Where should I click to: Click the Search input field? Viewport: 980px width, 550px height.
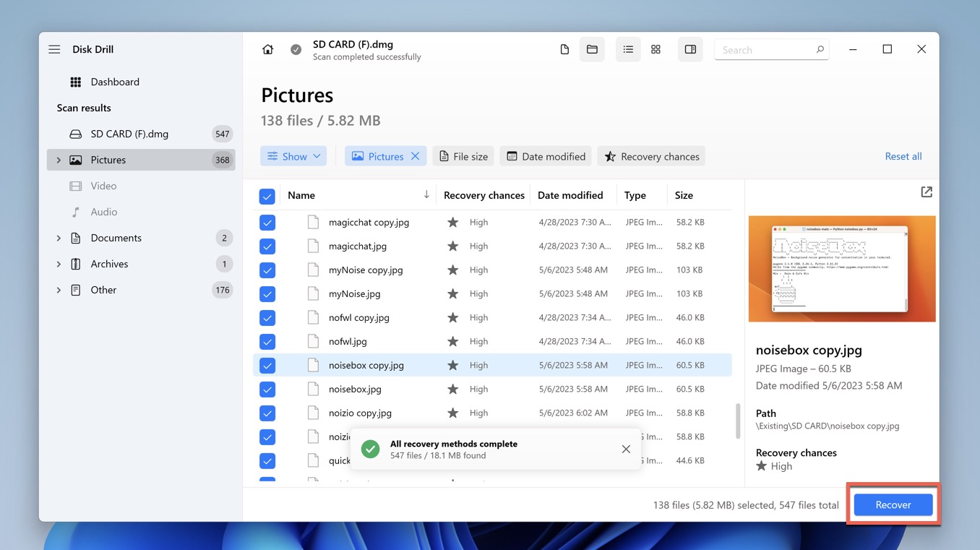(771, 50)
